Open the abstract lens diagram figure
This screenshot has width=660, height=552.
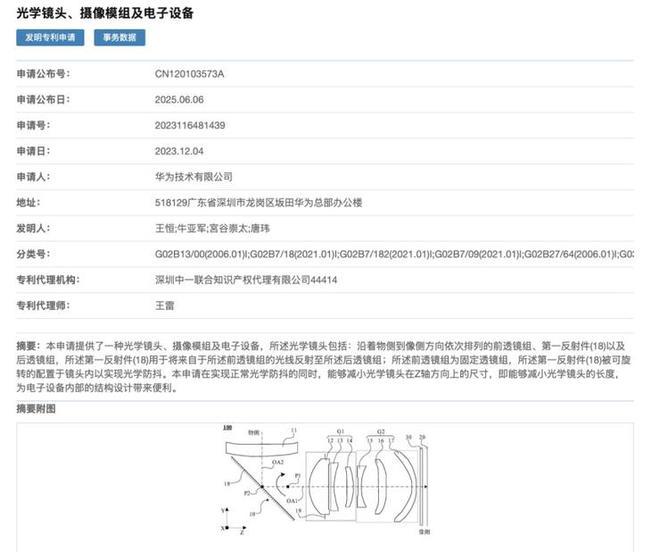point(325,482)
